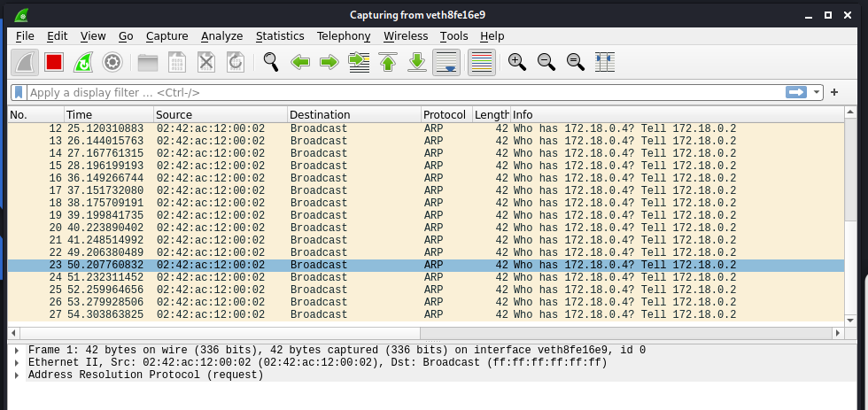Select highlighted packet 23 row

point(426,265)
